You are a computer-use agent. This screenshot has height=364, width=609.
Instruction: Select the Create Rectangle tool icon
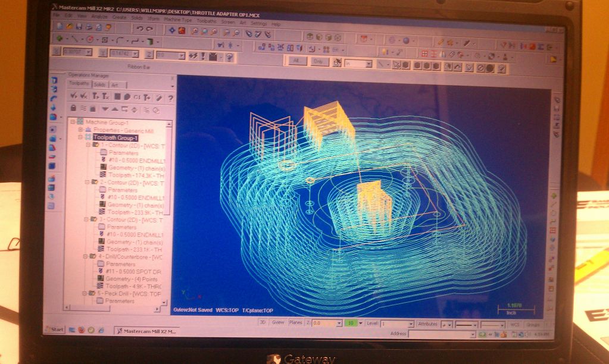click(105, 40)
